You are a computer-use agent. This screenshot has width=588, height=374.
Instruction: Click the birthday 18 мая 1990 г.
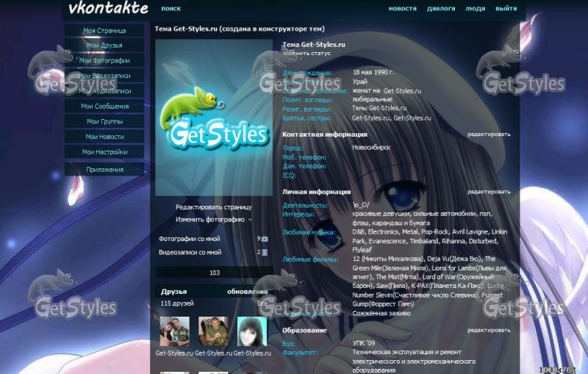click(x=373, y=72)
